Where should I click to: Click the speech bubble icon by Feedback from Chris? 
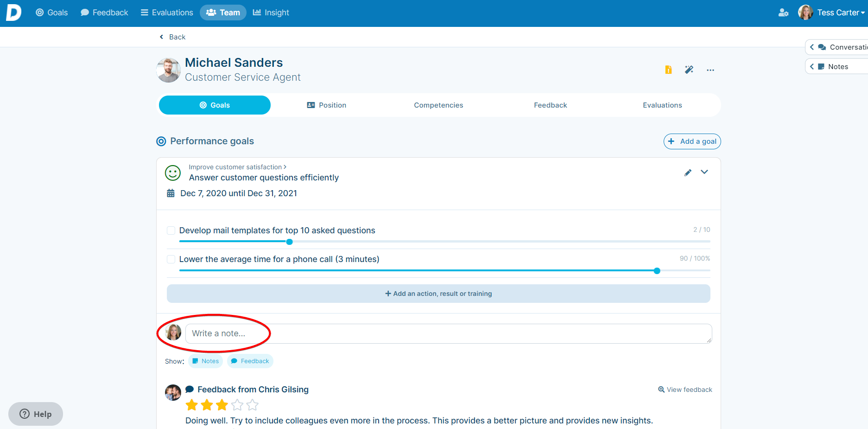190,390
